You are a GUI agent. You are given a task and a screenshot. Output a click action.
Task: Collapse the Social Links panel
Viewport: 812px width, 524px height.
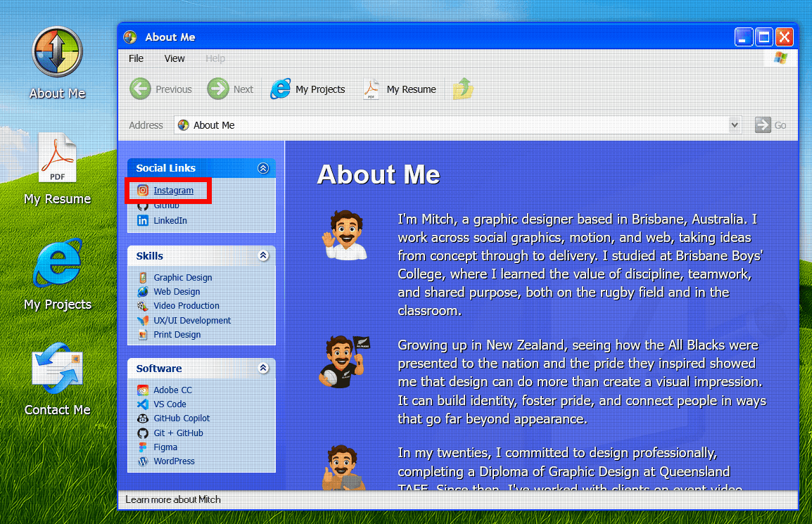[x=263, y=168]
